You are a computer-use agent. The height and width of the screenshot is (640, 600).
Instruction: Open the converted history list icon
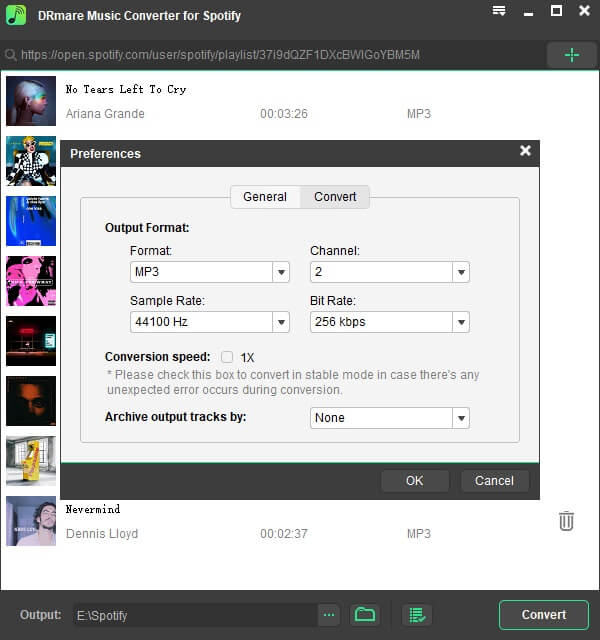(416, 614)
